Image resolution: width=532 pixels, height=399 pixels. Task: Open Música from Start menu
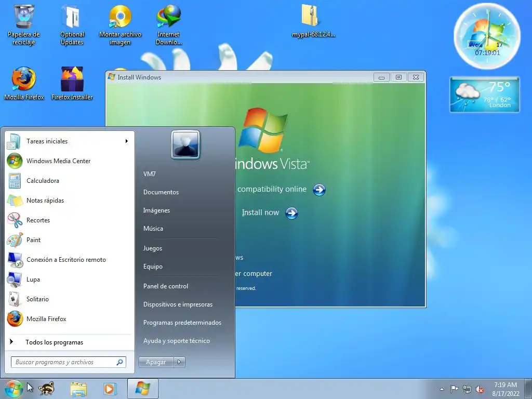pos(153,229)
